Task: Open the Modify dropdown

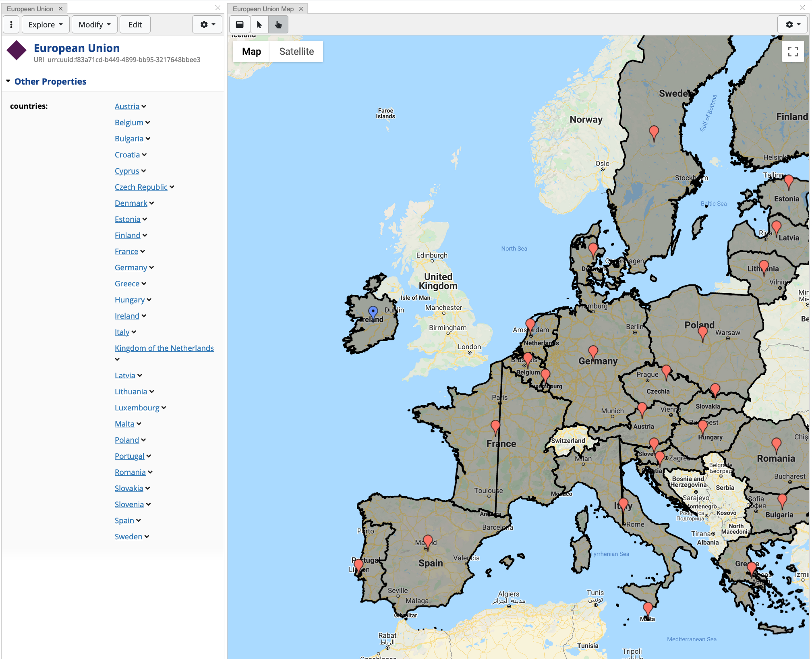Action: point(94,24)
